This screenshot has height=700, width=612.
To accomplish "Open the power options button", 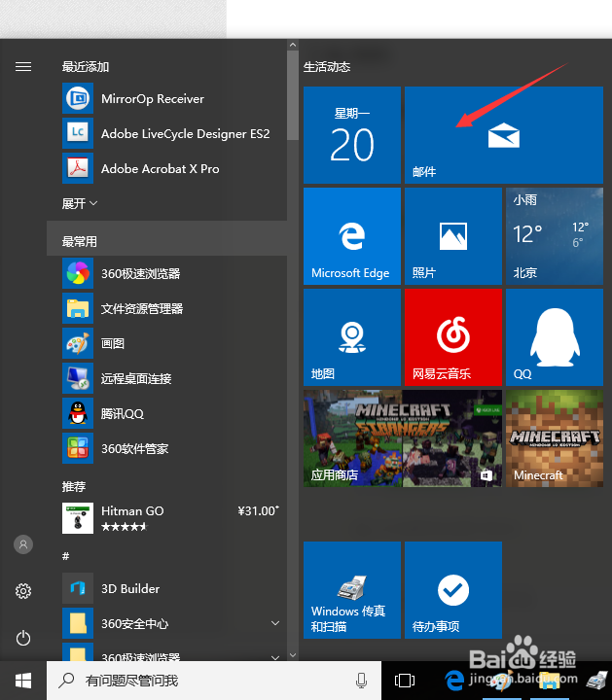I will click(x=23, y=638).
